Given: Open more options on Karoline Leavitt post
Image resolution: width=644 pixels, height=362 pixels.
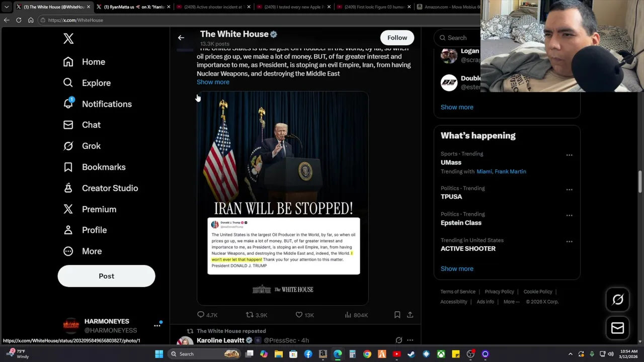Looking at the screenshot, I should point(410,340).
